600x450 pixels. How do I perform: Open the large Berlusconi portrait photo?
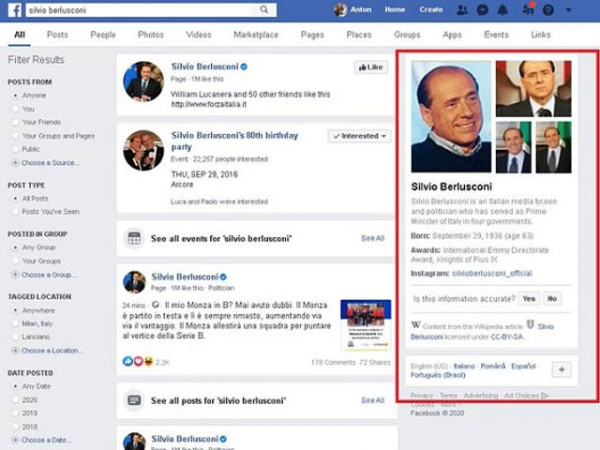coord(451,116)
